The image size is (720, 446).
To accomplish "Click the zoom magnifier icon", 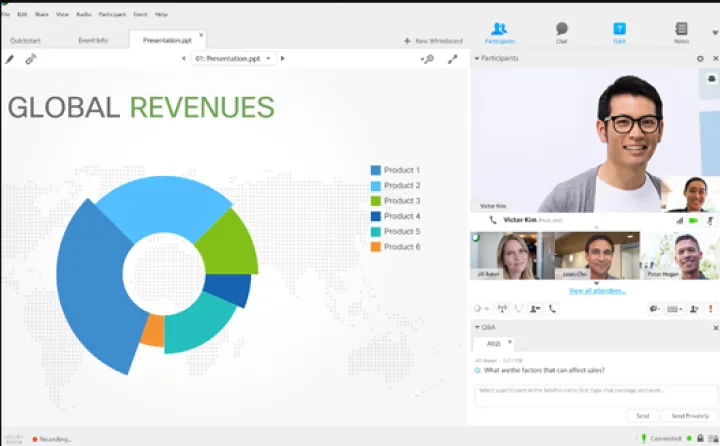I will point(428,59).
